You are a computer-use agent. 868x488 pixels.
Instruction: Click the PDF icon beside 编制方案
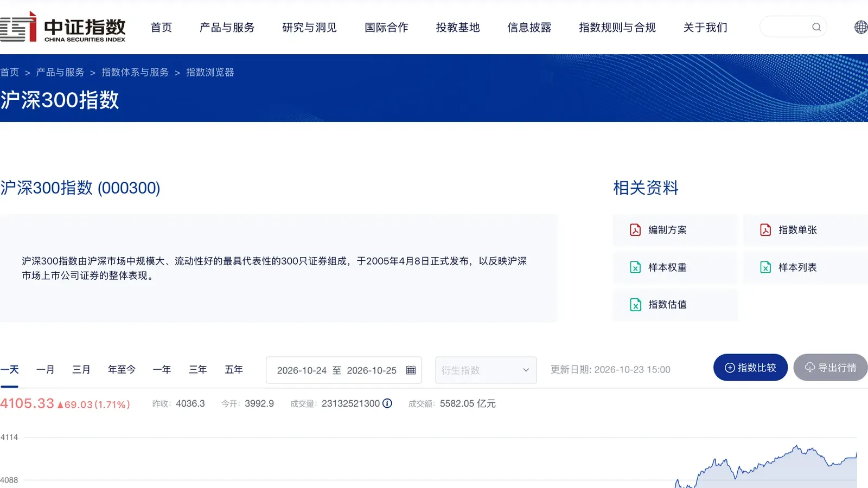pos(635,230)
